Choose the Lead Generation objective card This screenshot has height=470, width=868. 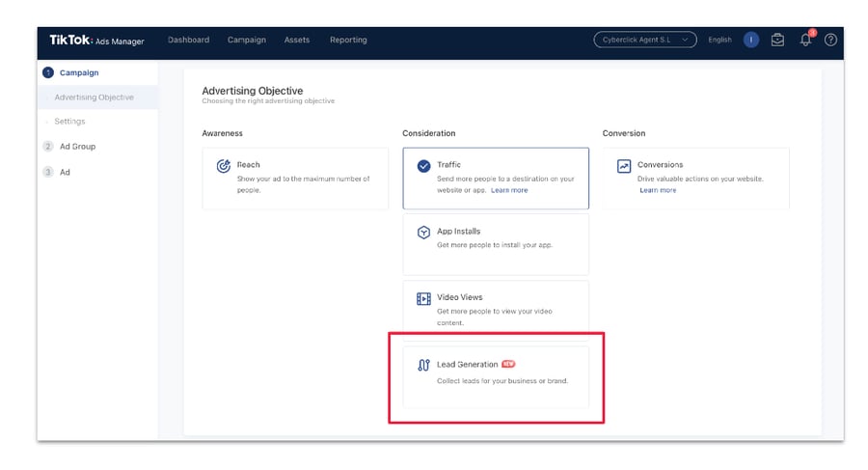click(496, 377)
